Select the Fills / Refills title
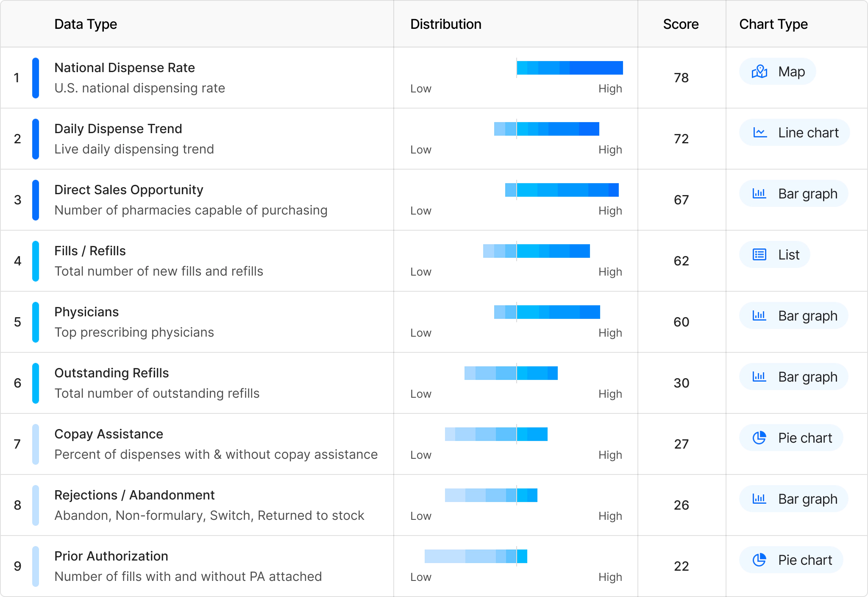The image size is (868, 597). [x=90, y=251]
